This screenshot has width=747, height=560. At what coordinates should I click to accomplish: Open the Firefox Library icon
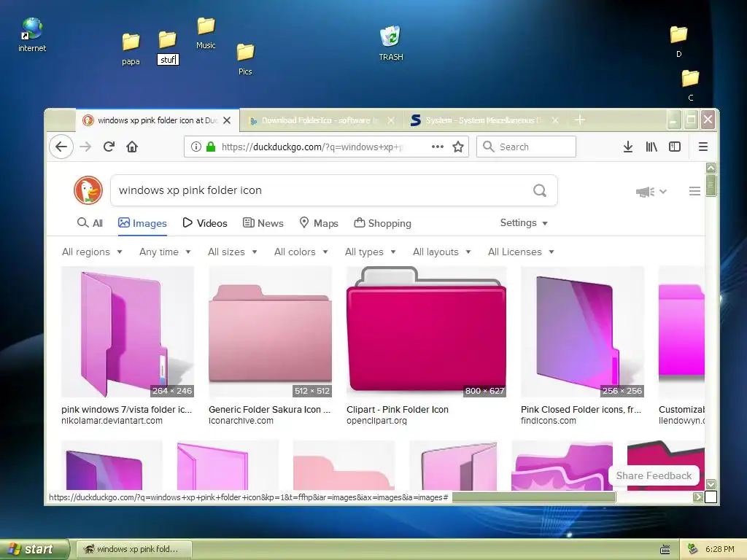(x=651, y=147)
